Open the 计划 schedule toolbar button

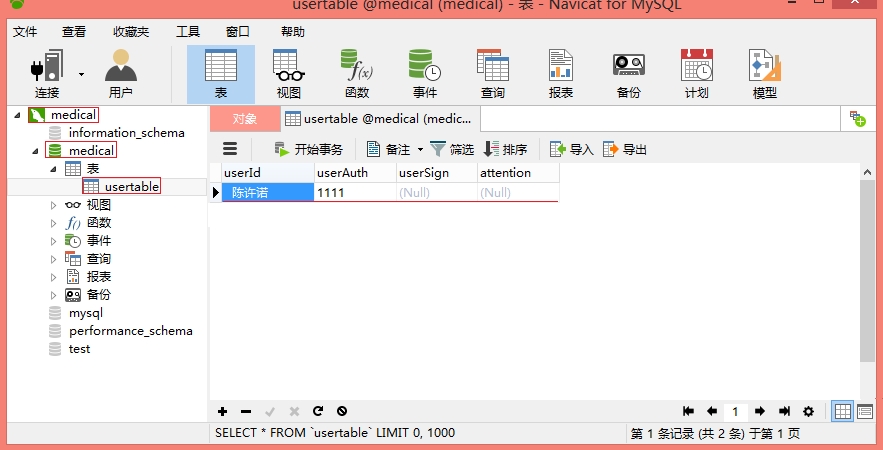click(x=697, y=74)
